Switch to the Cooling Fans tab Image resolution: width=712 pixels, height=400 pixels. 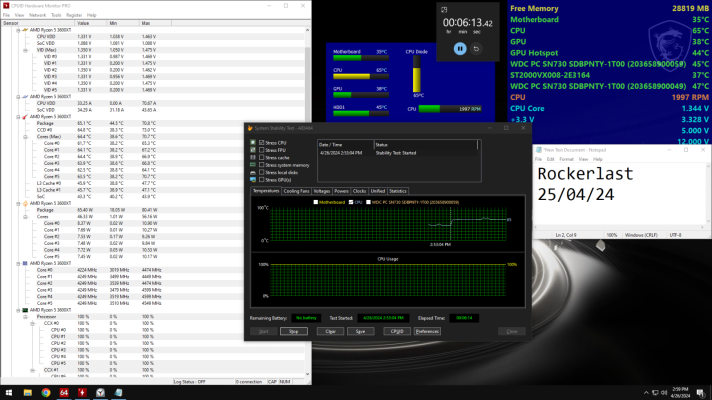tap(296, 191)
